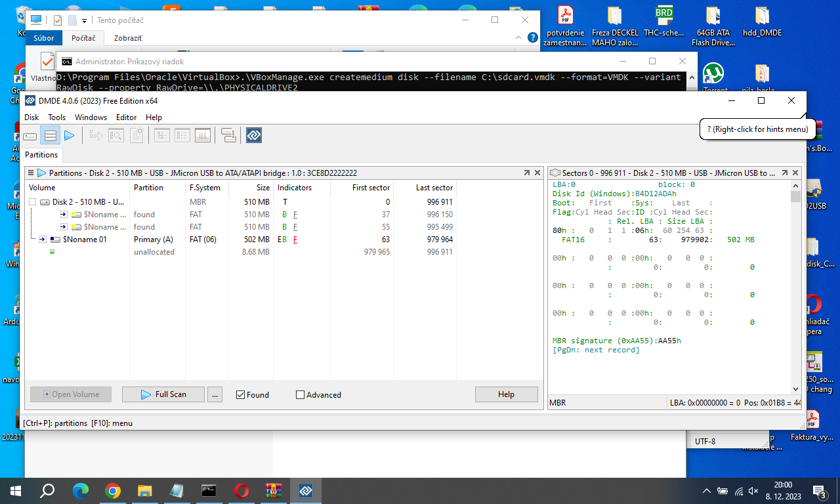Tick the Disk 2 - 510 MB row checkbox
This screenshot has width=840, height=504.
click(x=32, y=202)
